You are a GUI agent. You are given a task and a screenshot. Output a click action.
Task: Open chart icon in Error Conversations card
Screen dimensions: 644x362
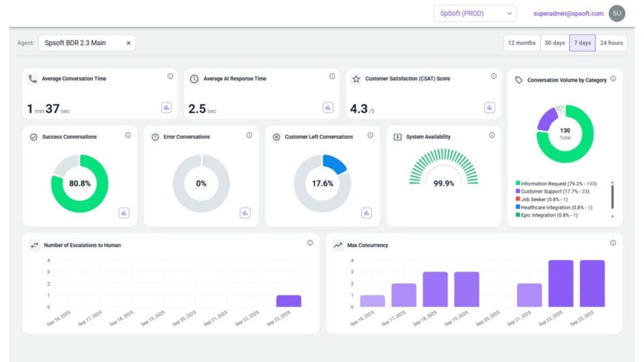pyautogui.click(x=245, y=213)
